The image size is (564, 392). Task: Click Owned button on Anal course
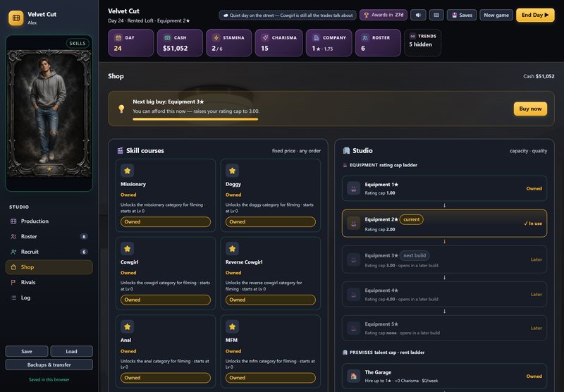[166, 378]
